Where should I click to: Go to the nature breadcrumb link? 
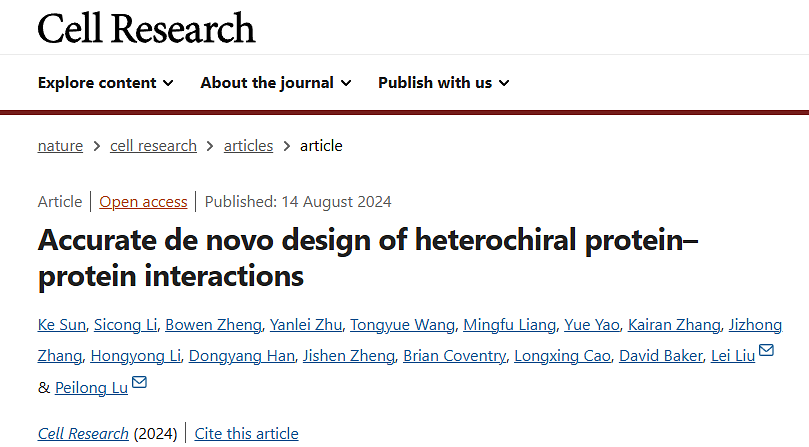(60, 146)
